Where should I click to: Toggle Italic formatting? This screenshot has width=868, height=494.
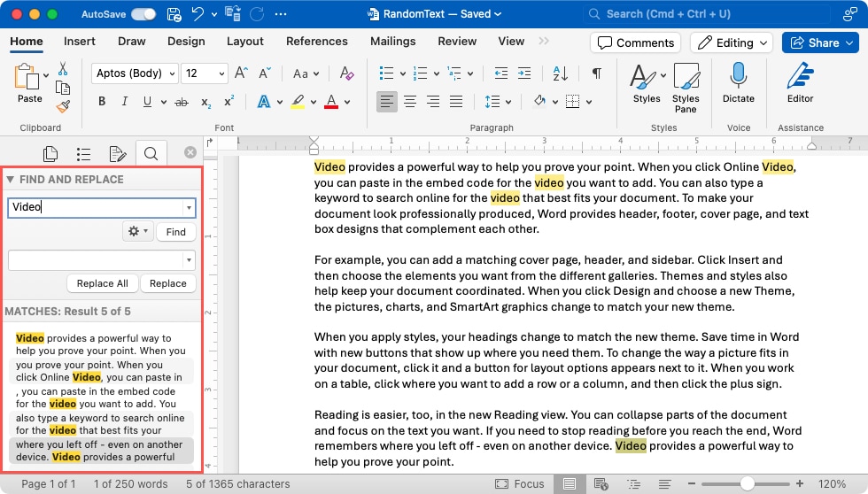click(125, 101)
